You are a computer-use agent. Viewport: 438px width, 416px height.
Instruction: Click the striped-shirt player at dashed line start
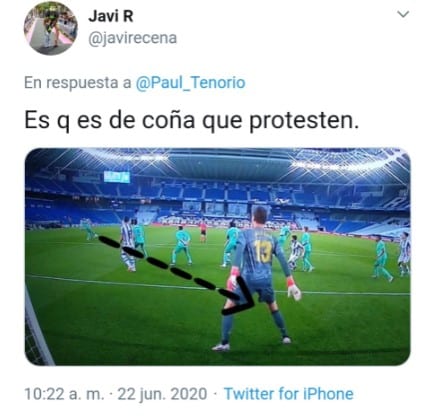tap(127, 243)
